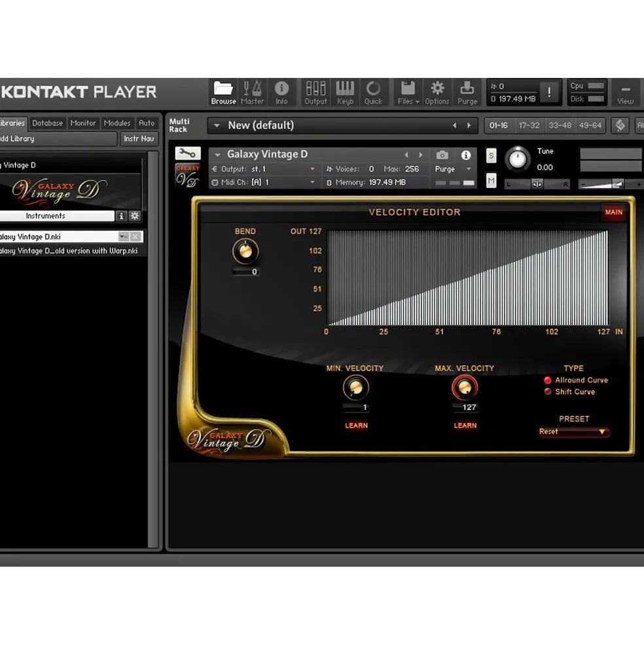Viewport: 644px width, 645px height.
Task: Click the Galaxy VD instrument logo thumbnail
Action: coord(188,175)
